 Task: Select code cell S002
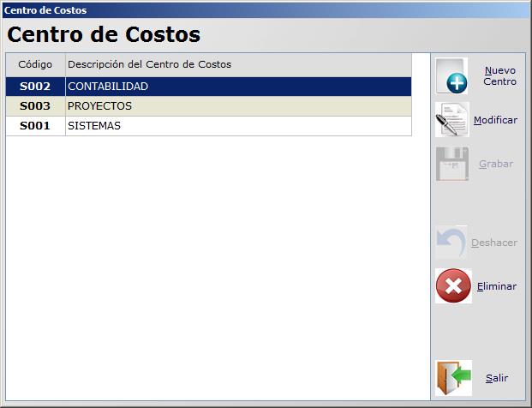[35, 87]
